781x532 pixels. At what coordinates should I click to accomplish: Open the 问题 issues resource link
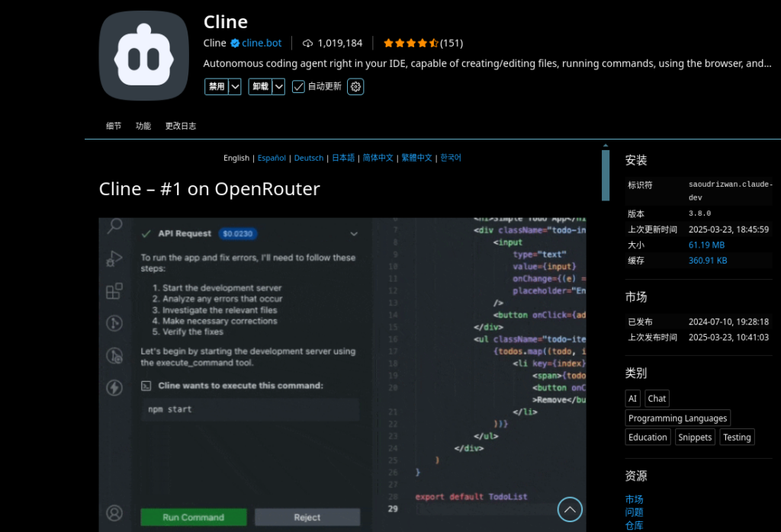634,512
